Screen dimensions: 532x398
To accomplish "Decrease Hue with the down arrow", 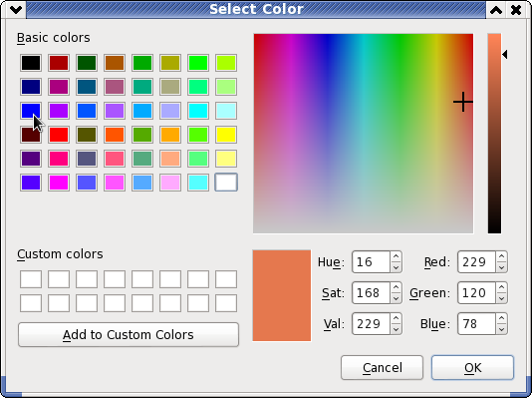I will pyautogui.click(x=396, y=267).
